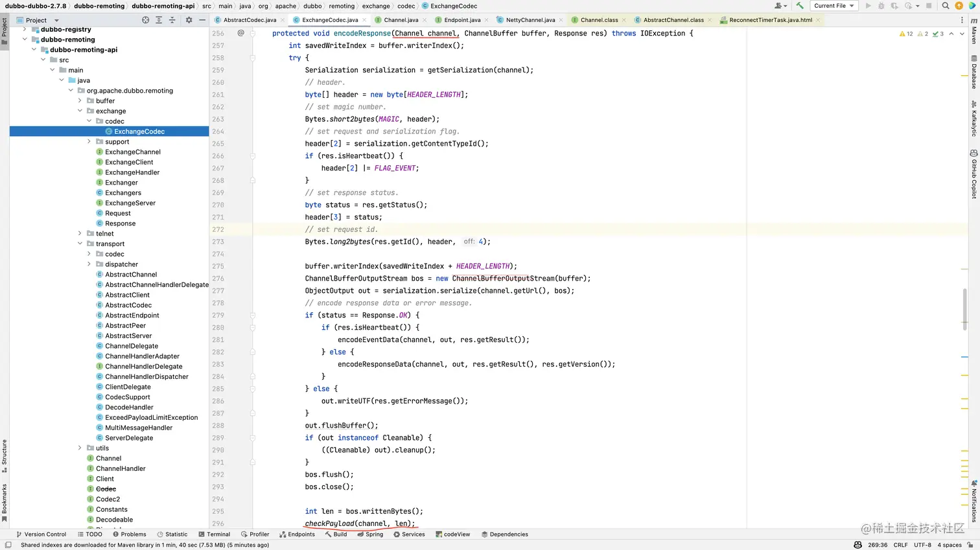This screenshot has height=550, width=980.
Task: Expand the telnet package
Action: pyautogui.click(x=80, y=234)
